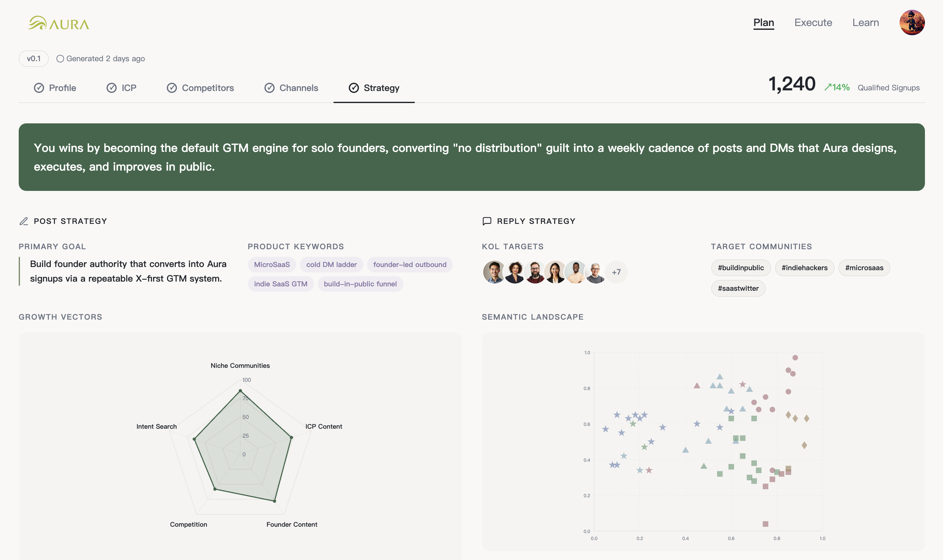Viewport: 943px width, 560px height.
Task: Click the Generated clock icon
Action: pyautogui.click(x=60, y=59)
